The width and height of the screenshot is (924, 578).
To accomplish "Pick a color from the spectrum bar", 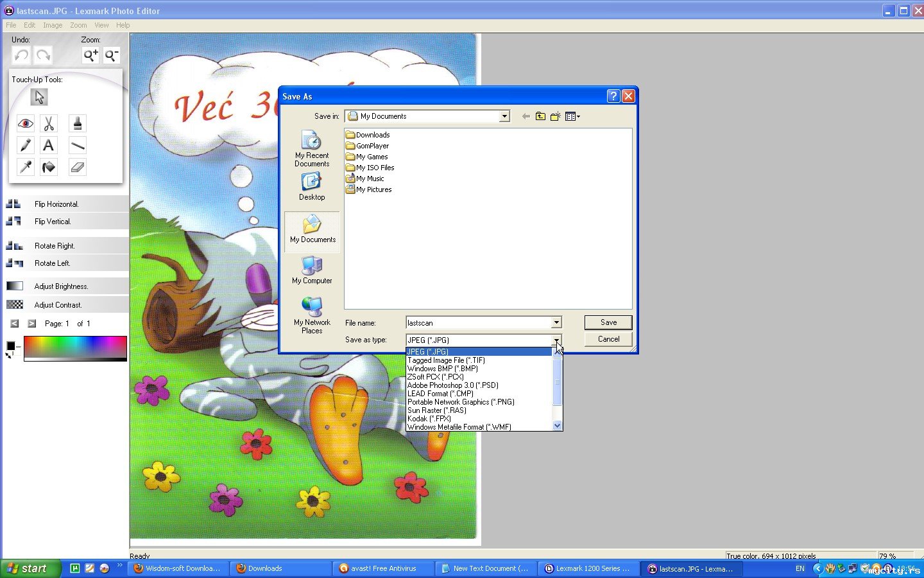I will click(x=75, y=347).
